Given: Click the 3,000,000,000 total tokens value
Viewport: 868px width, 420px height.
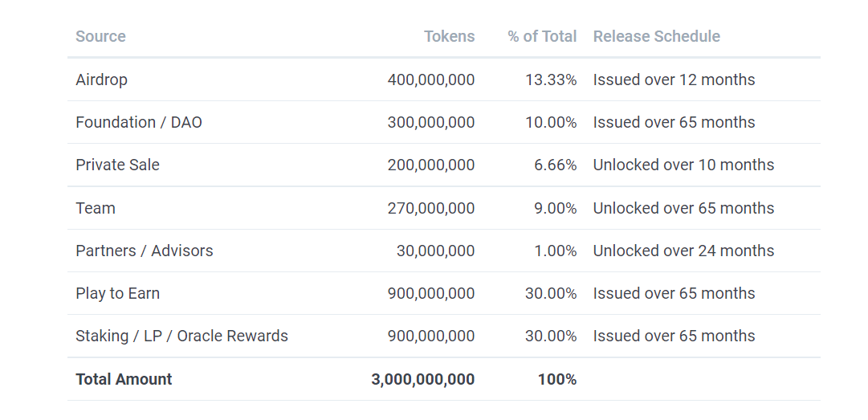Looking at the screenshot, I should (x=422, y=379).
